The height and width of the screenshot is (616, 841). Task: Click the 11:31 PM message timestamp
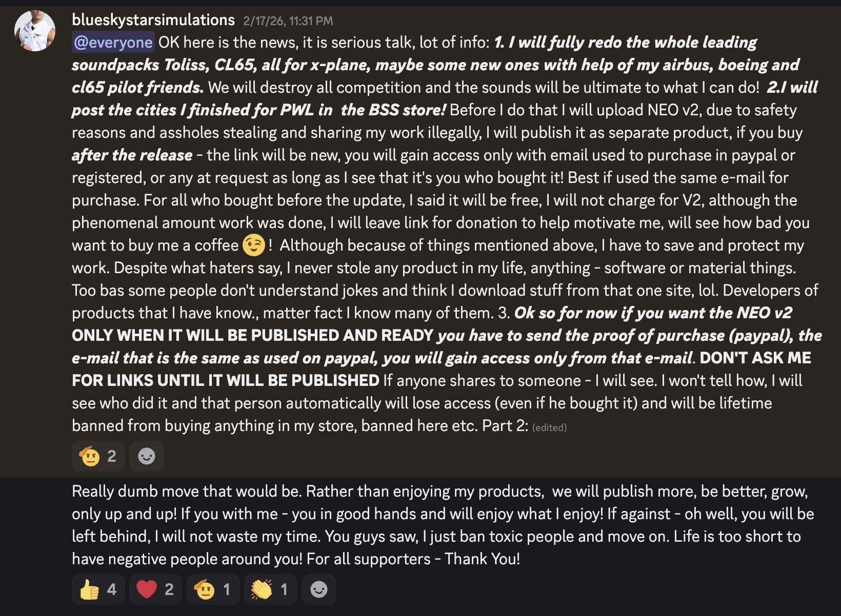click(x=288, y=21)
